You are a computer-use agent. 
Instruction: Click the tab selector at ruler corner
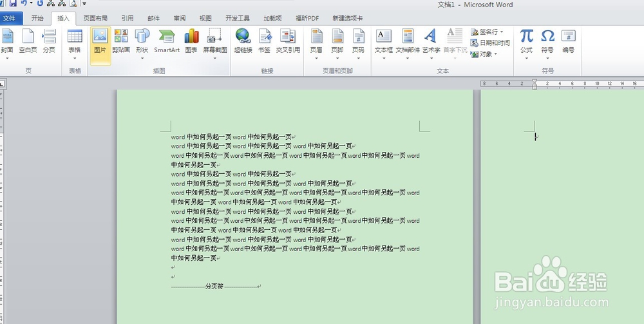click(2, 83)
